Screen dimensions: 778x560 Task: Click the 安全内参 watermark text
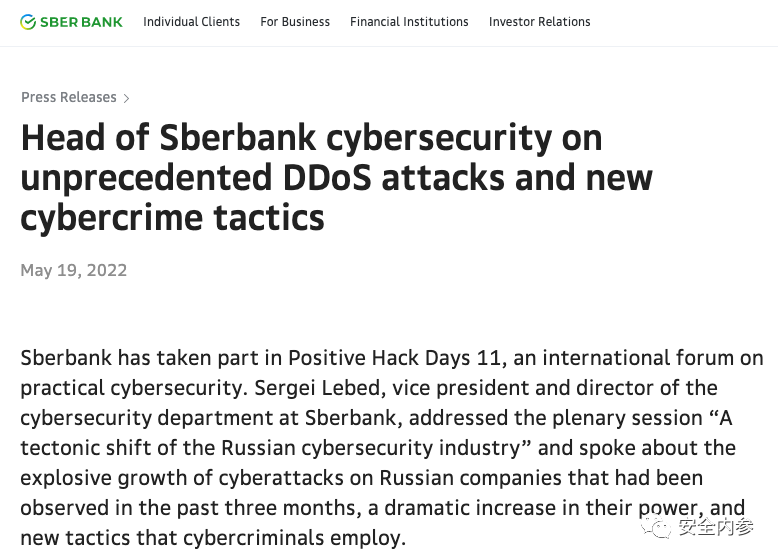click(715, 526)
